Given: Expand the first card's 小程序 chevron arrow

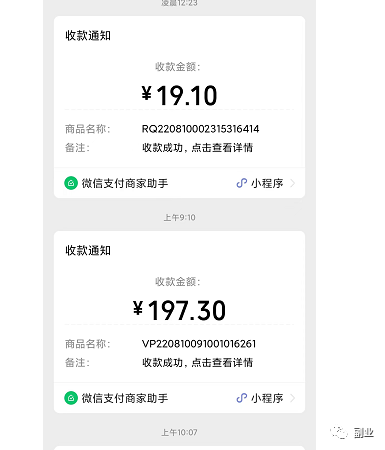Looking at the screenshot, I should pos(292,183).
